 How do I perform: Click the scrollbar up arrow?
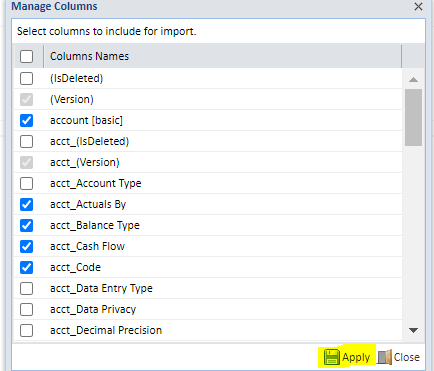413,79
